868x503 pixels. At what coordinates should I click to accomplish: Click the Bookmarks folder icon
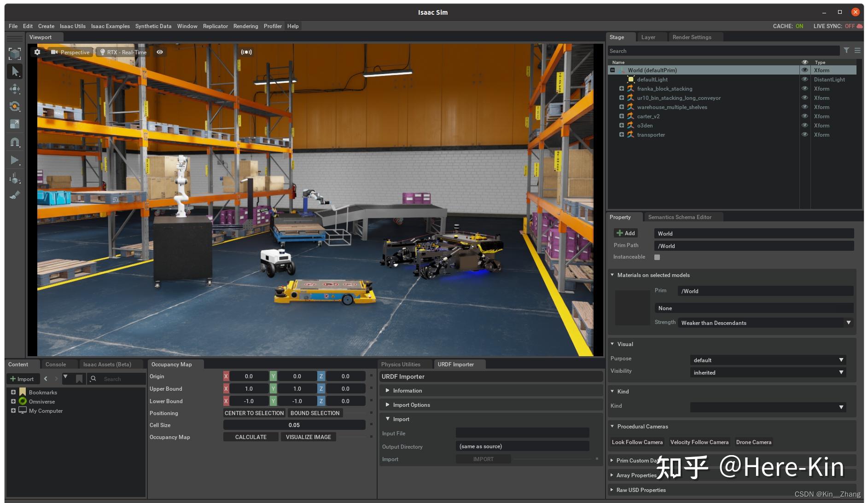[23, 392]
